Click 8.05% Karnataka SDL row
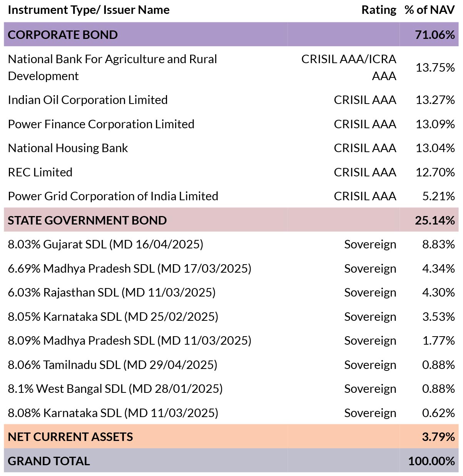 tap(231, 317)
